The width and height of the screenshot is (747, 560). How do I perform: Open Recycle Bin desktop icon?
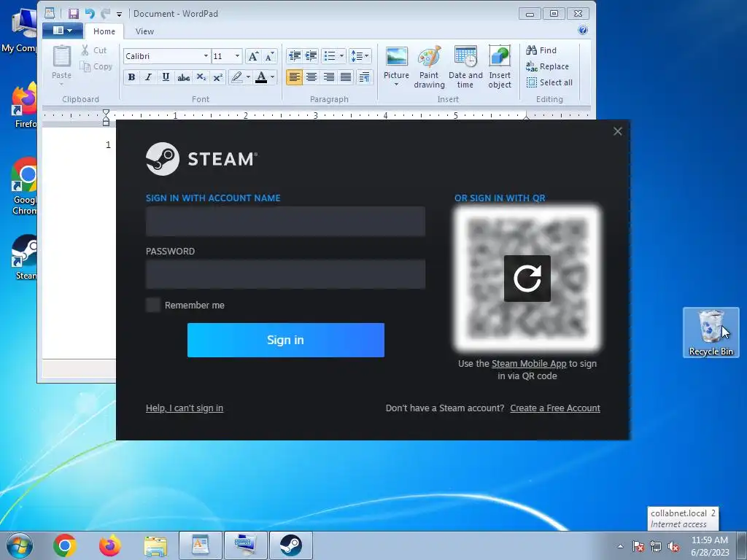pos(711,332)
